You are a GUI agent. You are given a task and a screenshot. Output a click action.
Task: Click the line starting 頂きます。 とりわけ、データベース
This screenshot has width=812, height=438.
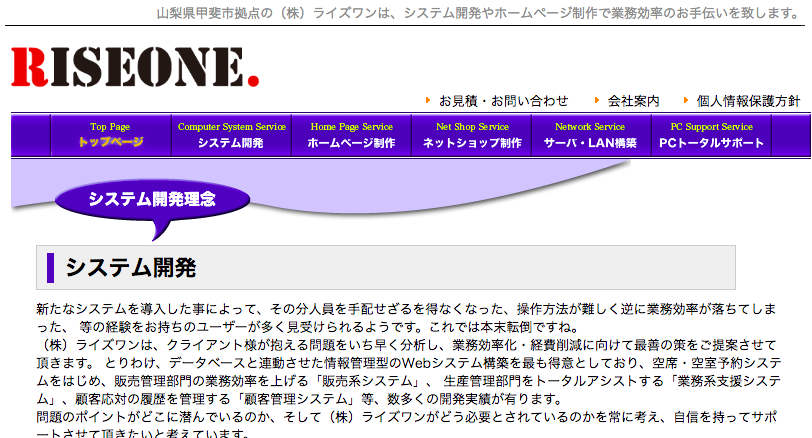tap(409, 363)
